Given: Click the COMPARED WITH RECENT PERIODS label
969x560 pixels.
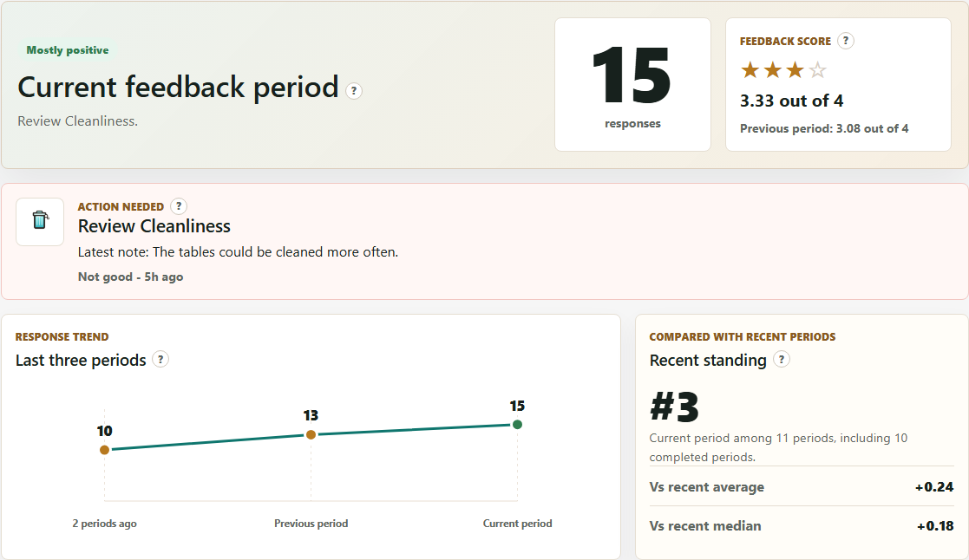Looking at the screenshot, I should [743, 336].
